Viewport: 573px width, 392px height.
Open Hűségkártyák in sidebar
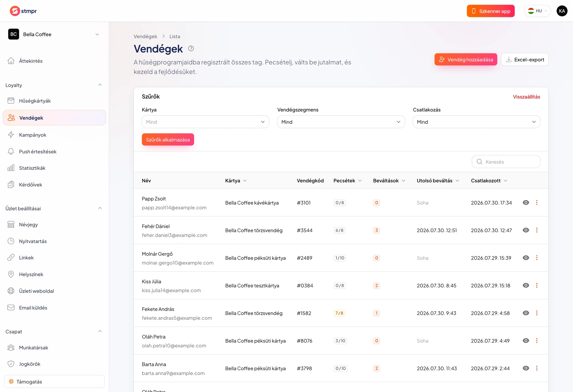54,101
